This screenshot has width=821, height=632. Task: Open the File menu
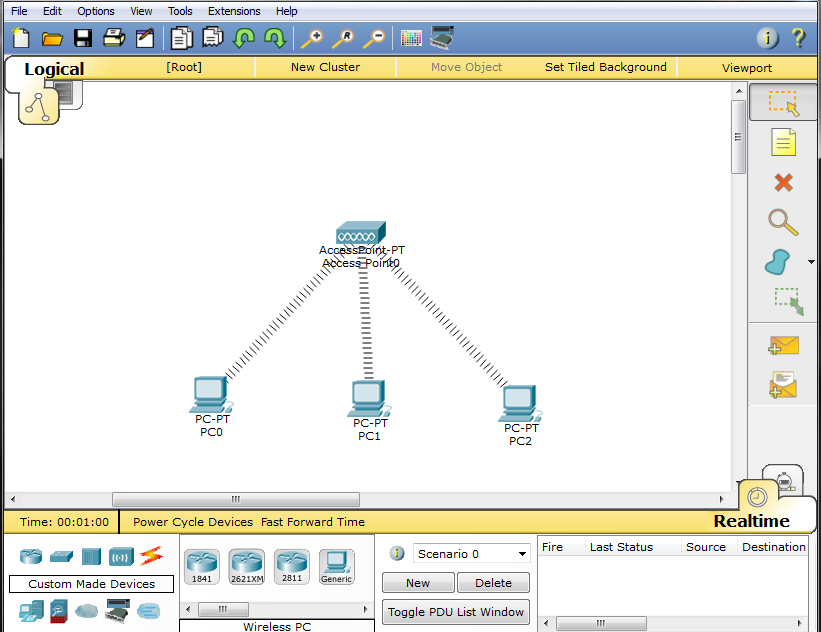[x=19, y=11]
